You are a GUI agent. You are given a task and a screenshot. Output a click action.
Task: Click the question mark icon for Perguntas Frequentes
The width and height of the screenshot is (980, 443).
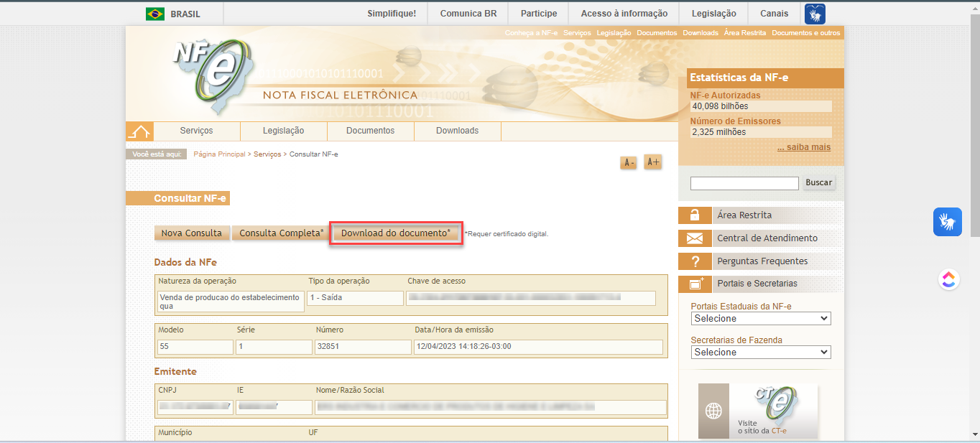coord(694,261)
